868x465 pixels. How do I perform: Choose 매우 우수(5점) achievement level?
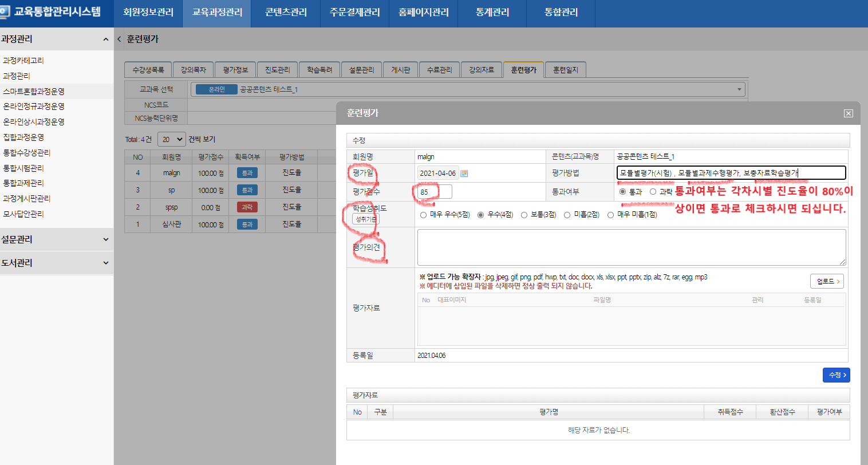click(x=423, y=215)
